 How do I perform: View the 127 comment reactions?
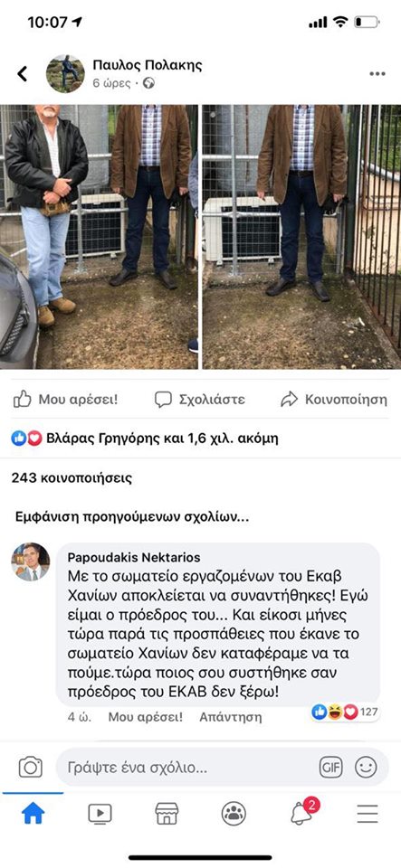346,712
